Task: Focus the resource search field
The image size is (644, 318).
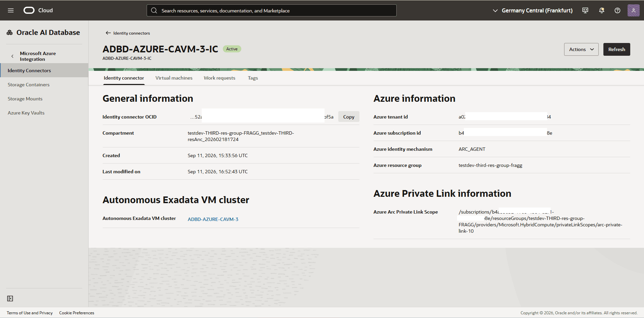Action: pyautogui.click(x=271, y=10)
